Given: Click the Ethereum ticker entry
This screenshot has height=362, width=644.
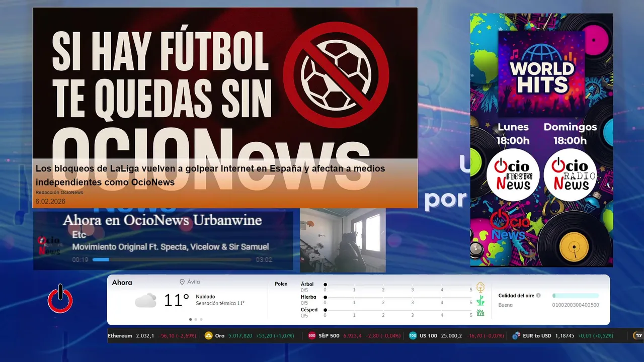Looking at the screenshot, I should pyautogui.click(x=152, y=336).
